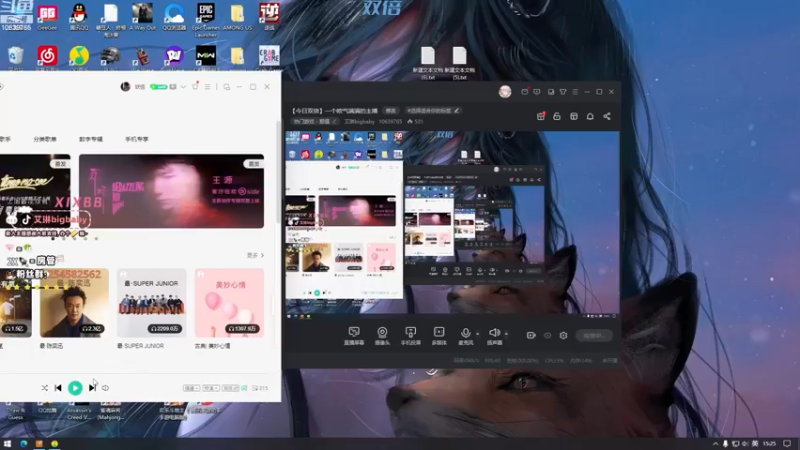Open the playlist queue showing 315
The width and height of the screenshot is (800, 450).
(x=260, y=388)
